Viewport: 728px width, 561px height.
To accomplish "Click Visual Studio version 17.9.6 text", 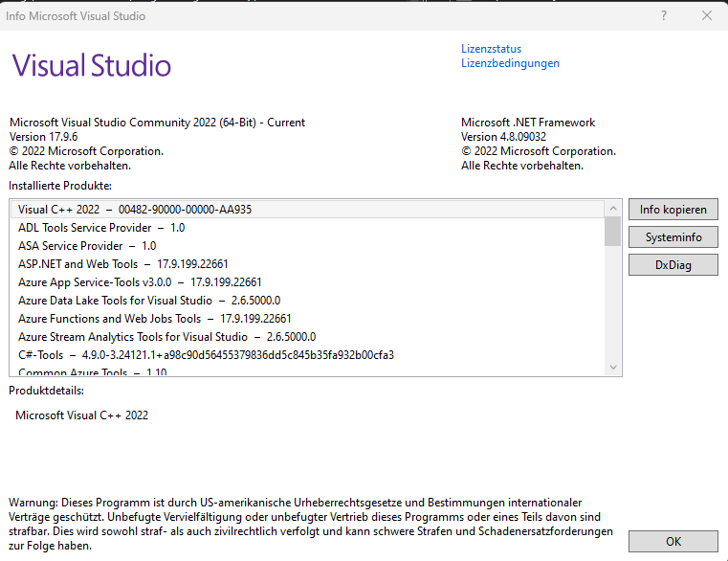I will coord(44,137).
